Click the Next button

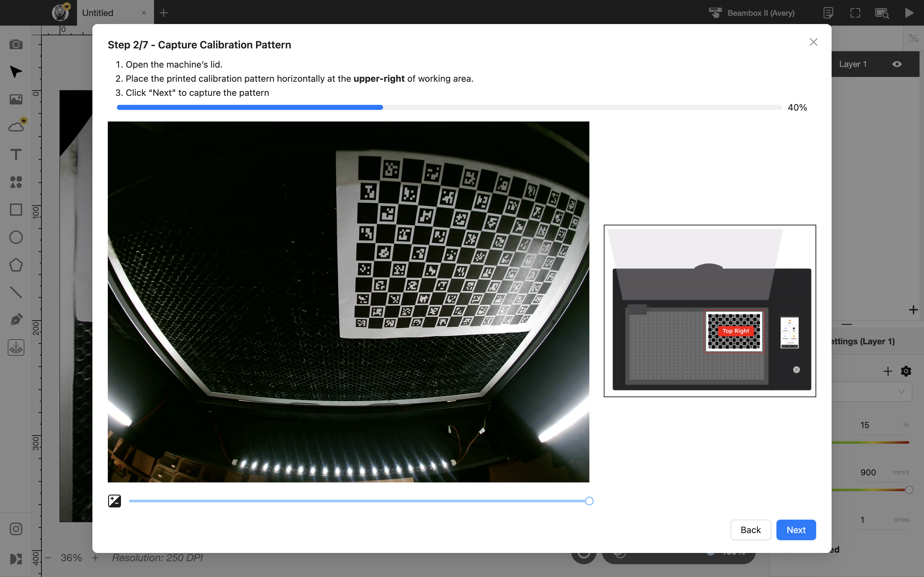pos(796,530)
